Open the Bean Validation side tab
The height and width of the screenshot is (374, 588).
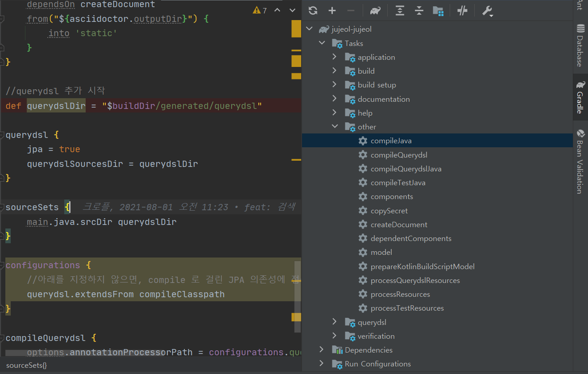pyautogui.click(x=580, y=162)
